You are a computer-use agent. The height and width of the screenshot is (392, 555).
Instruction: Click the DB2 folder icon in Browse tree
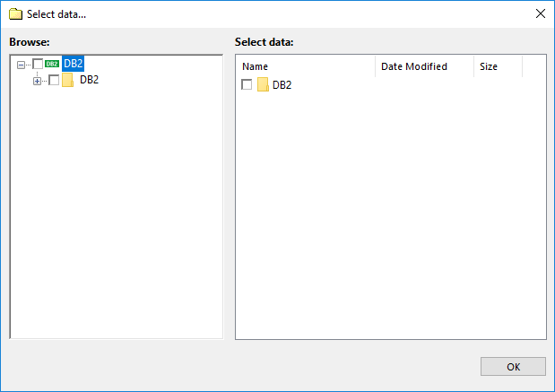click(67, 80)
